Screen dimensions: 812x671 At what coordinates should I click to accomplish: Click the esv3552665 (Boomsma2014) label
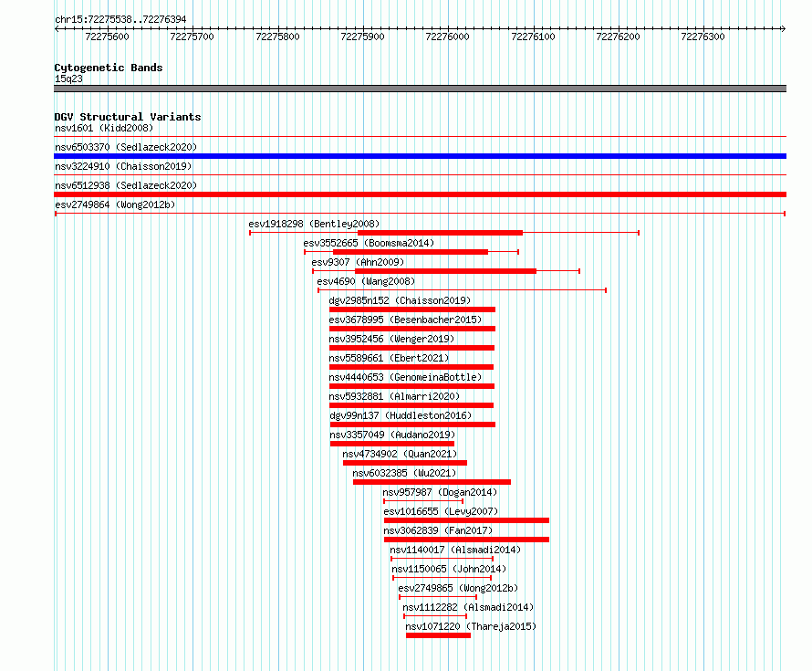(369, 243)
